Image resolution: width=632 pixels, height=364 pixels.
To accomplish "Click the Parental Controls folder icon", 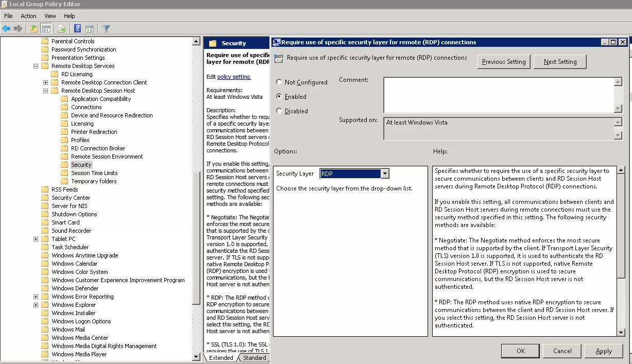I will pyautogui.click(x=45, y=41).
